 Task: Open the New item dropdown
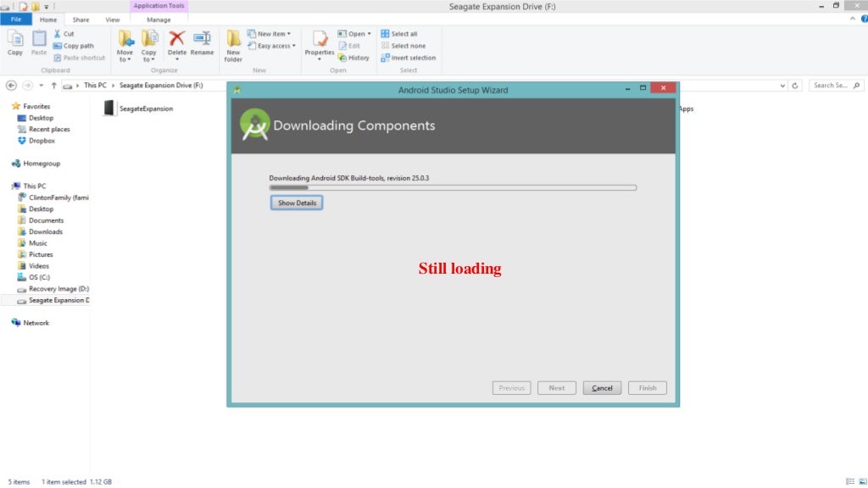click(269, 34)
